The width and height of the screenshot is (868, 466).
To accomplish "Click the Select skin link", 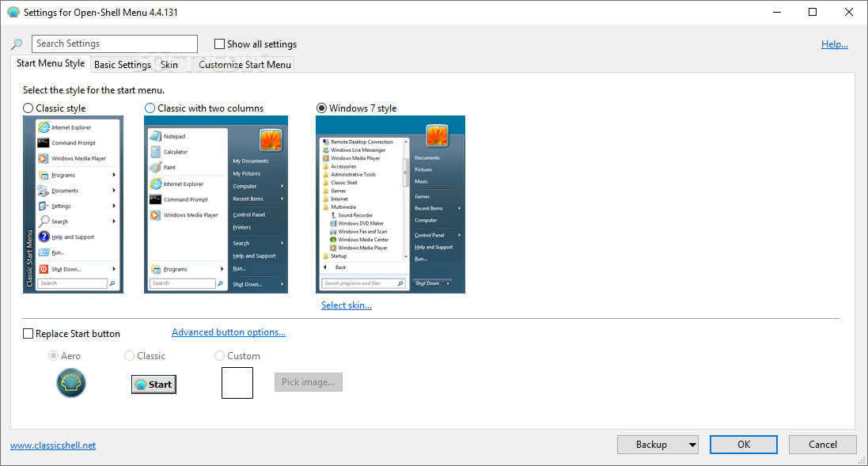I will click(x=346, y=305).
